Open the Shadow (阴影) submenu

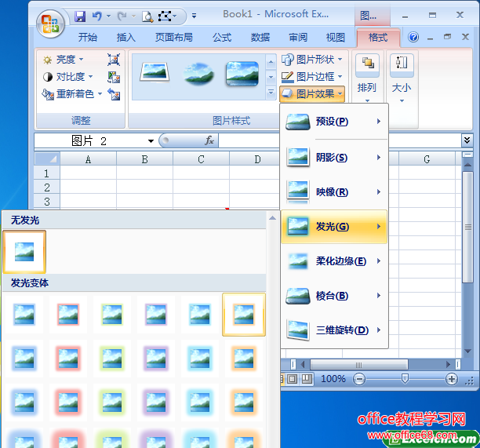click(334, 158)
